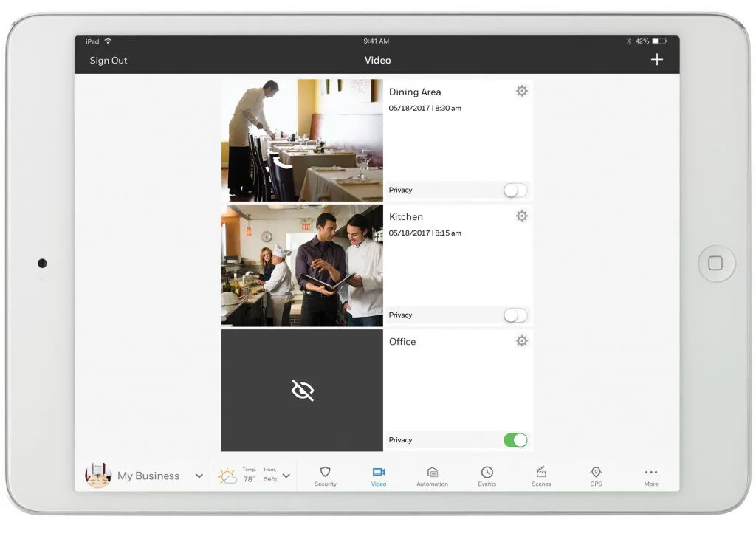Tap Sign Out in the header
The height and width of the screenshot is (556, 756).
tap(109, 61)
